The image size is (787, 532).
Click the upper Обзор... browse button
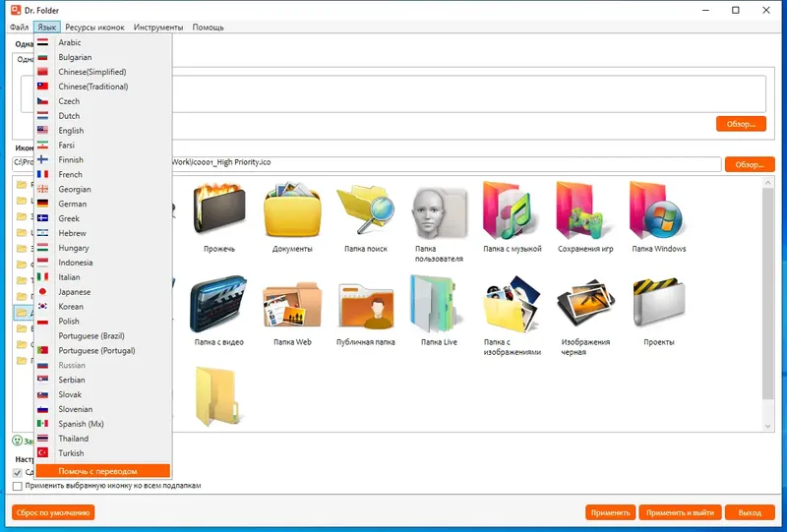(741, 124)
